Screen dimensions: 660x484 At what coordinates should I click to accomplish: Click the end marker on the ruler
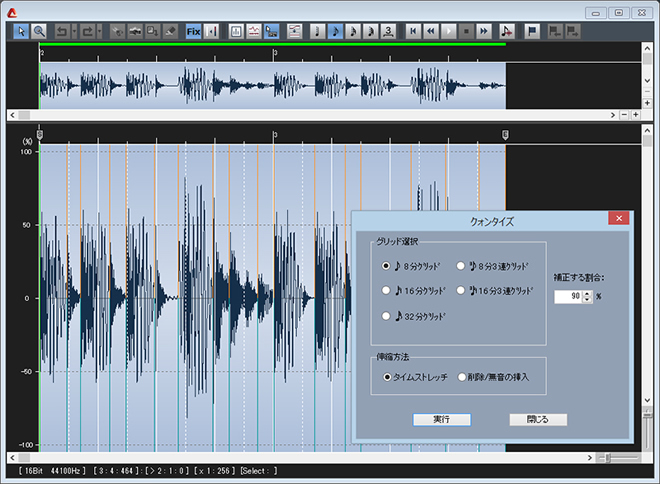(x=505, y=135)
